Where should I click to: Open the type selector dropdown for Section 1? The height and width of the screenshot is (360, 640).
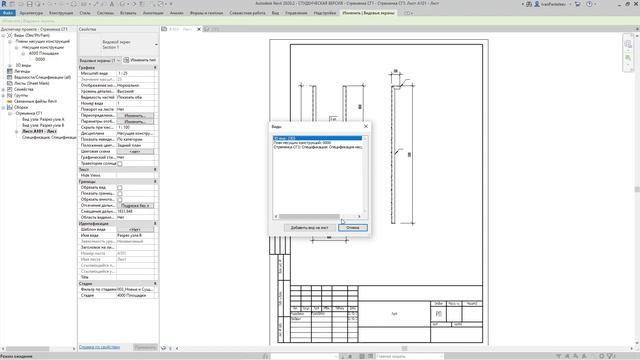pyautogui.click(x=156, y=44)
